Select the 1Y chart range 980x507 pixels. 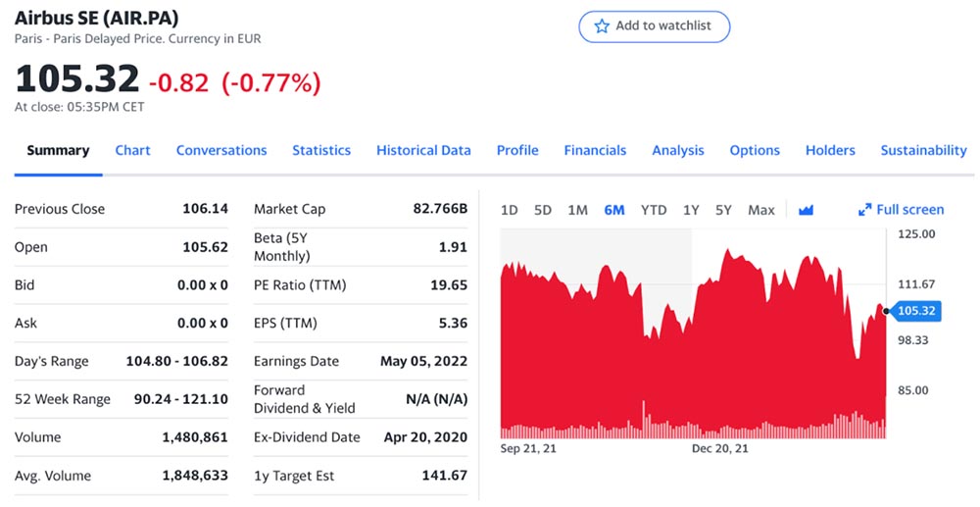691,210
